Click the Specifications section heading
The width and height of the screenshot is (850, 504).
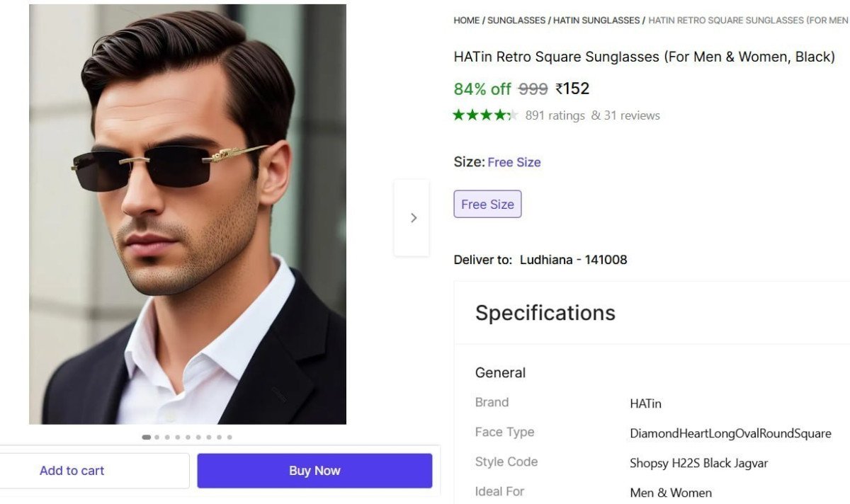coord(545,313)
